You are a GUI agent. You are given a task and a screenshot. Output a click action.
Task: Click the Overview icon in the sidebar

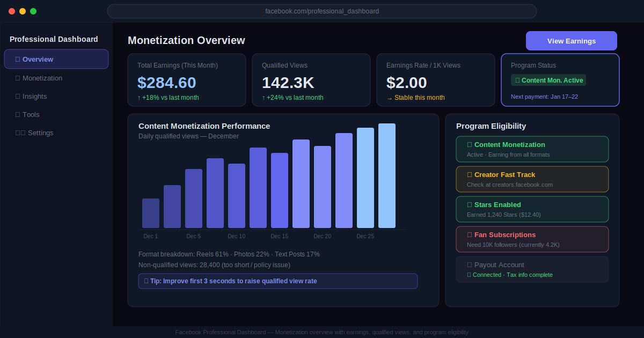coord(18,60)
